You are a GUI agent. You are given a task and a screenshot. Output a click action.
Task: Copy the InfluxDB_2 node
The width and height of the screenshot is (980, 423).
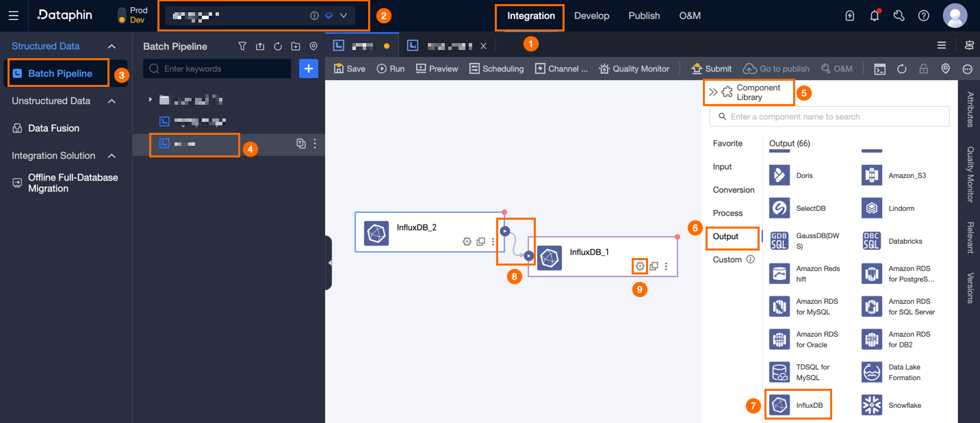tap(480, 242)
